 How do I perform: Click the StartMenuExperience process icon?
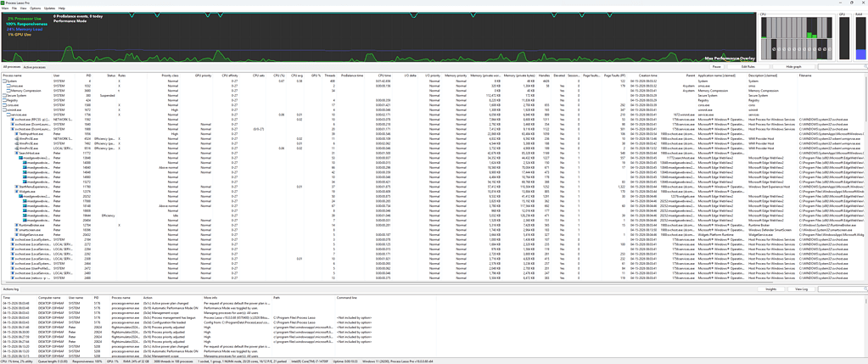[17, 187]
